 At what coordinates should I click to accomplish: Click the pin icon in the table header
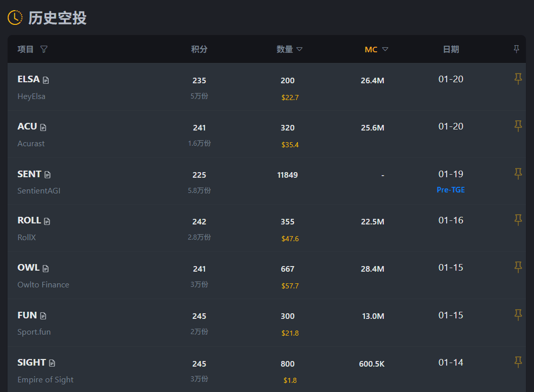[517, 49]
